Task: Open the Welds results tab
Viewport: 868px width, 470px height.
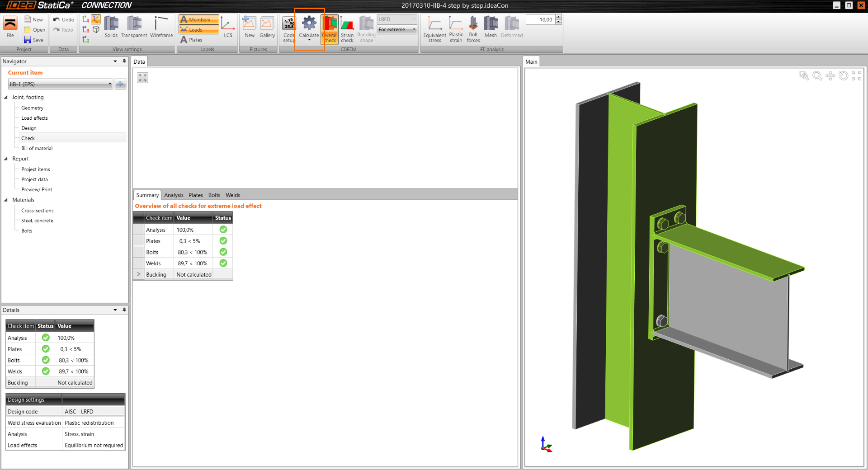Action: (233, 195)
